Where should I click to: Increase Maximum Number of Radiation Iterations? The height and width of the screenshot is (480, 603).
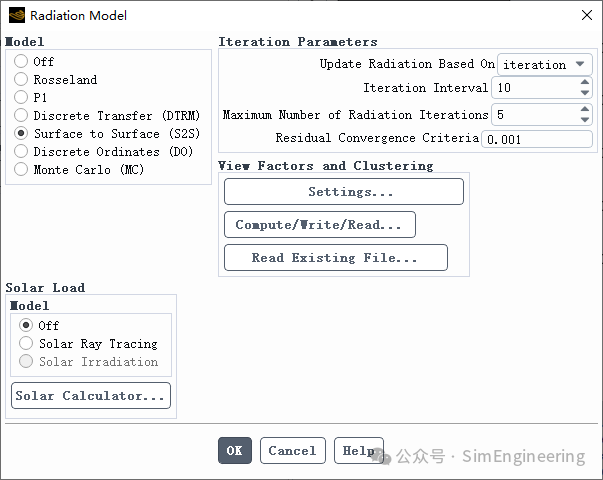[585, 109]
